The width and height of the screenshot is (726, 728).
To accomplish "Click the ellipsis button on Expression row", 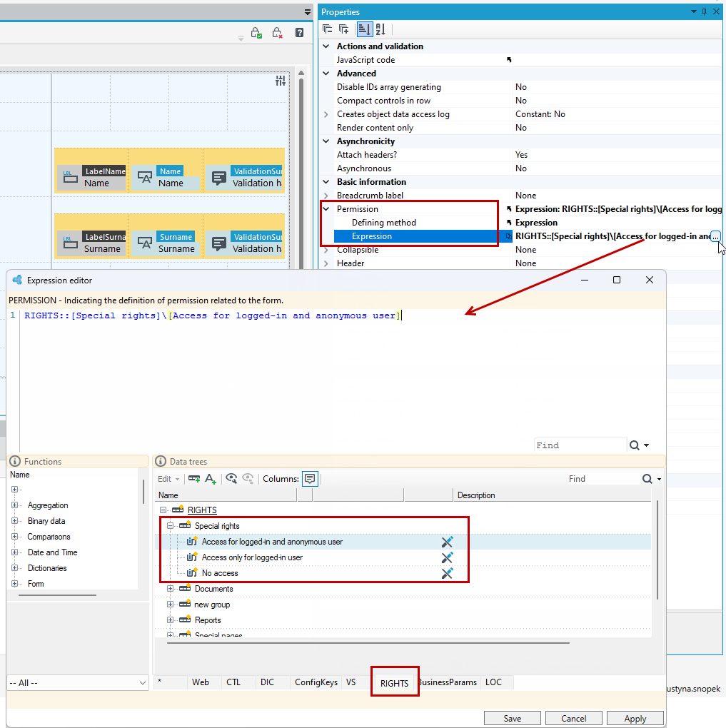I will (715, 236).
